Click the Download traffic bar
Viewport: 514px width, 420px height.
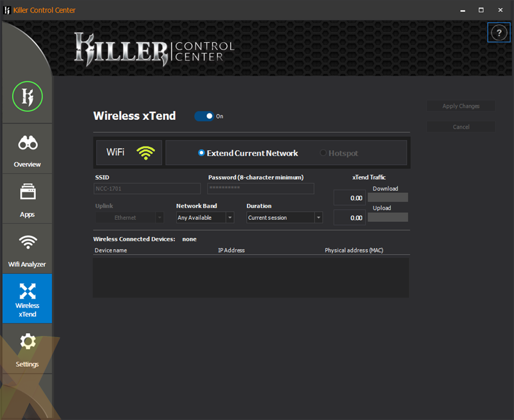[x=387, y=197]
